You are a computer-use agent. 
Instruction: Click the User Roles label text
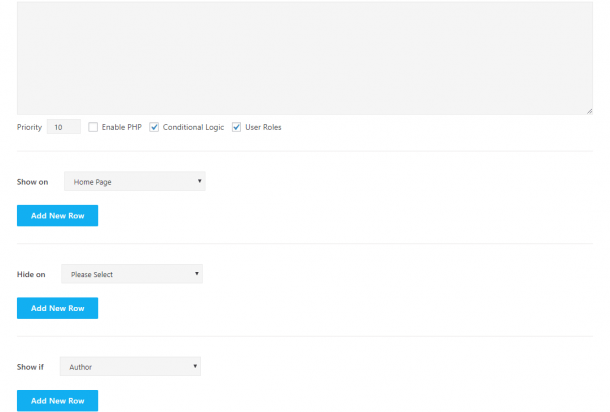pyautogui.click(x=263, y=128)
